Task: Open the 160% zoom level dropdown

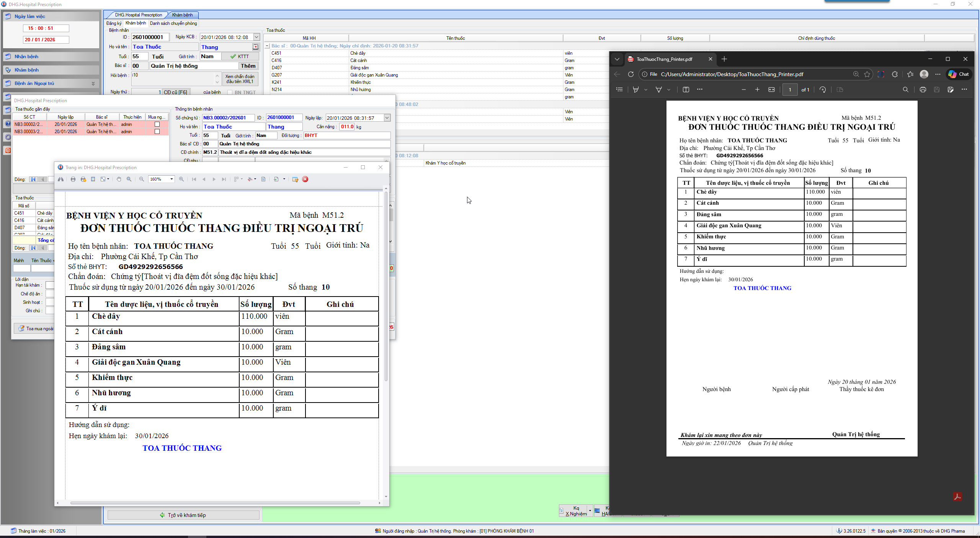Action: click(171, 179)
